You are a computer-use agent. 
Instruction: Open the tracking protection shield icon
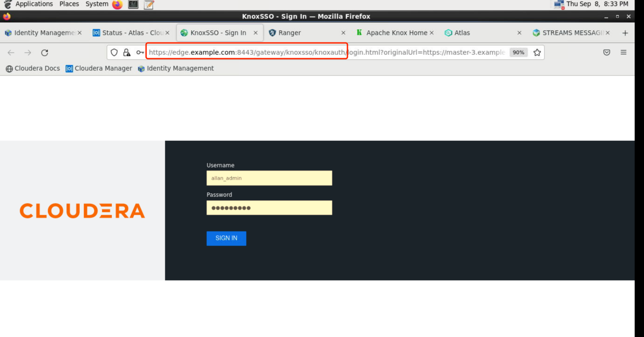pos(114,52)
